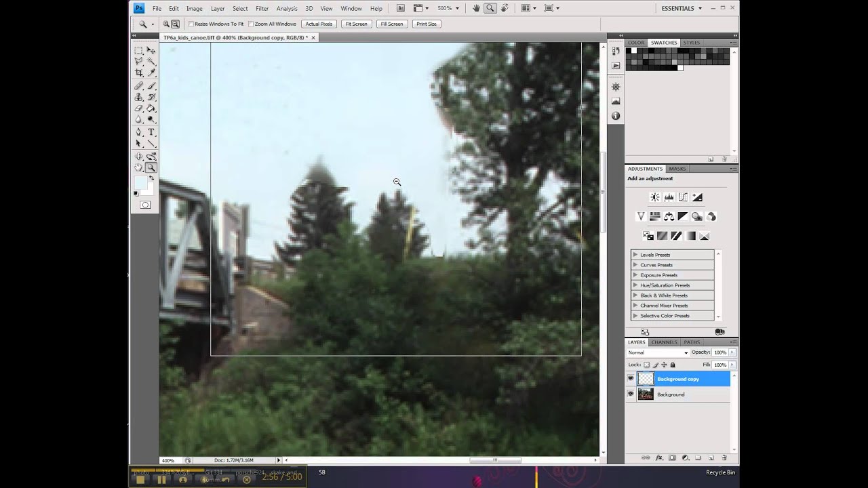Open the Normal blend mode dropdown

(658, 352)
